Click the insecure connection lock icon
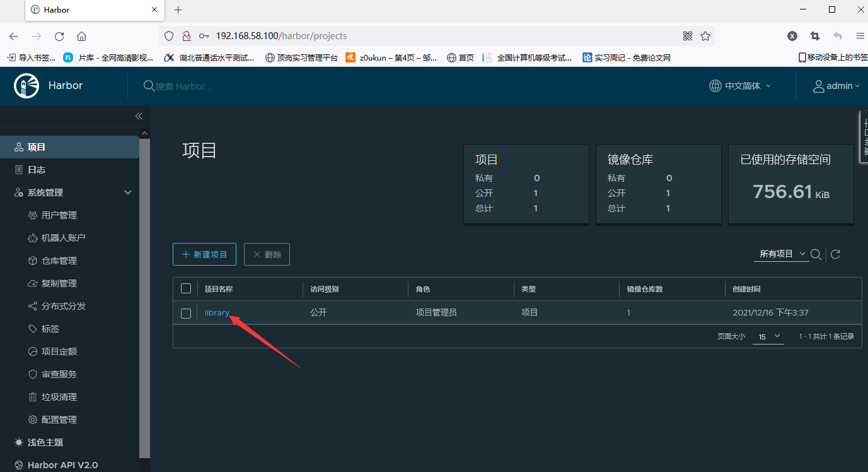Screen dimensions: 868x472 click(x=186, y=36)
